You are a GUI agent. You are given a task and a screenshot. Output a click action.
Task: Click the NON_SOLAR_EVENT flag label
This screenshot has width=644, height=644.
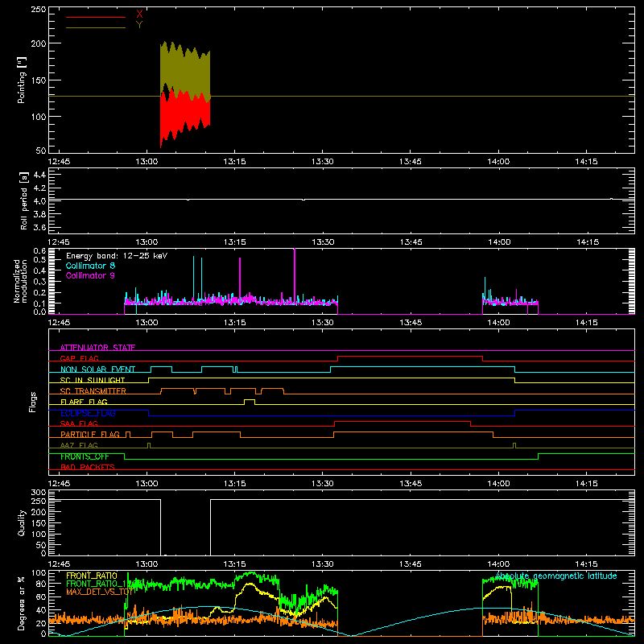click(x=97, y=369)
